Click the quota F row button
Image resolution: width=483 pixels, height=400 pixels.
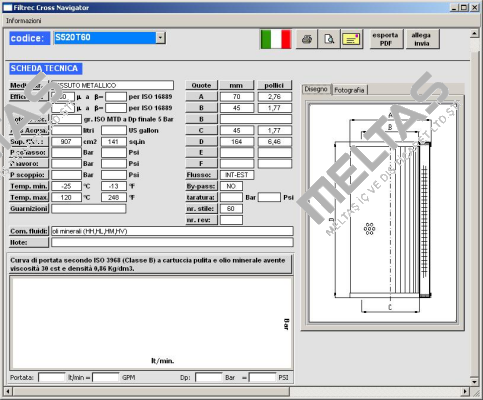point(201,164)
